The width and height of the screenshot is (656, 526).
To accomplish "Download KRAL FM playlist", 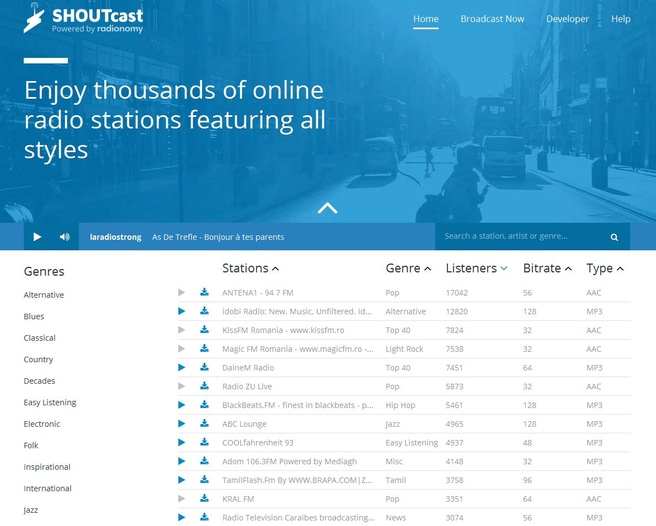I will 204,498.
